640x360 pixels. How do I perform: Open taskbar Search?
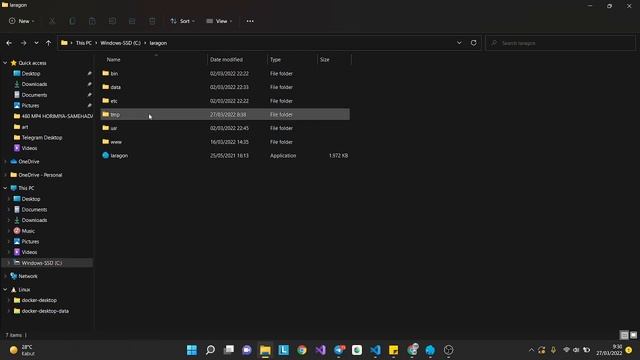click(x=210, y=350)
